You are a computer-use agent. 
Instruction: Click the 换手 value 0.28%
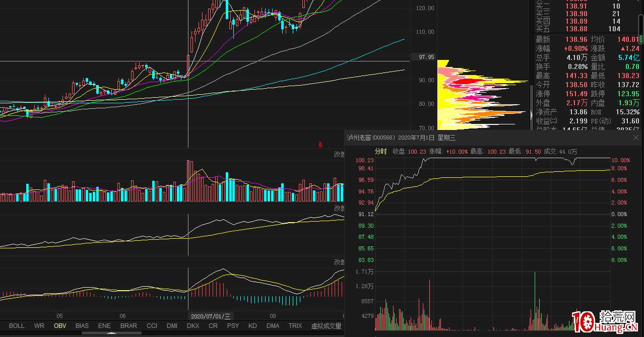[577, 66]
